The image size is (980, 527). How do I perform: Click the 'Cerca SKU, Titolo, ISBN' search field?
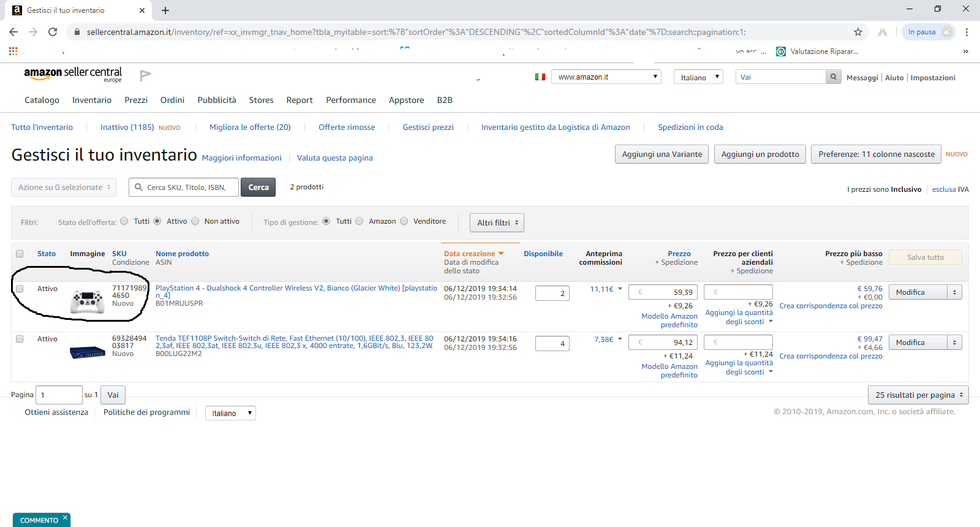pyautogui.click(x=184, y=188)
